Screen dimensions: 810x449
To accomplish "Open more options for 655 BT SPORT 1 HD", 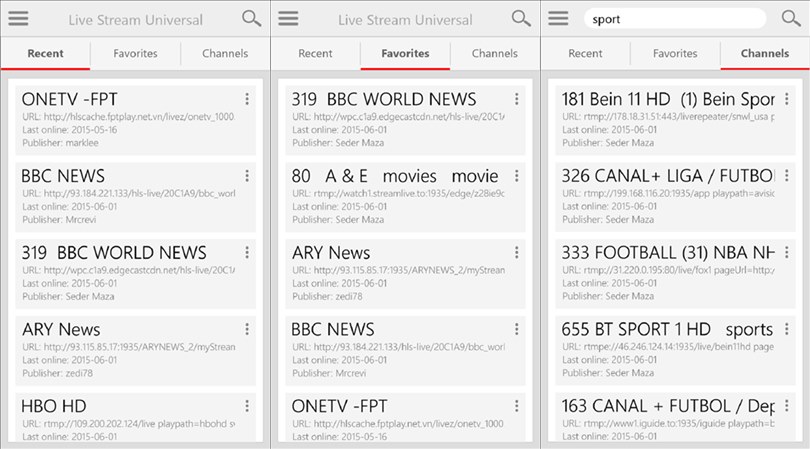I will click(x=787, y=329).
